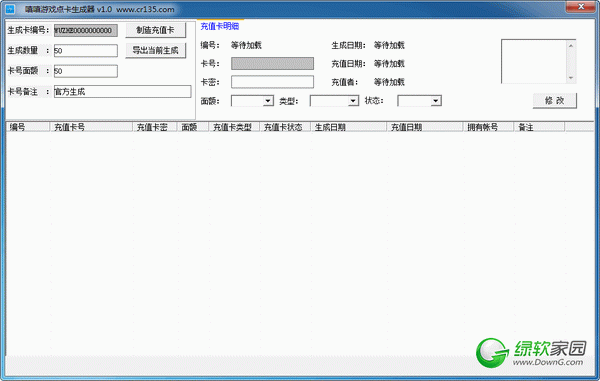Click the app icon in the title bar
Screen dimensions: 600x381
[x=10, y=9]
